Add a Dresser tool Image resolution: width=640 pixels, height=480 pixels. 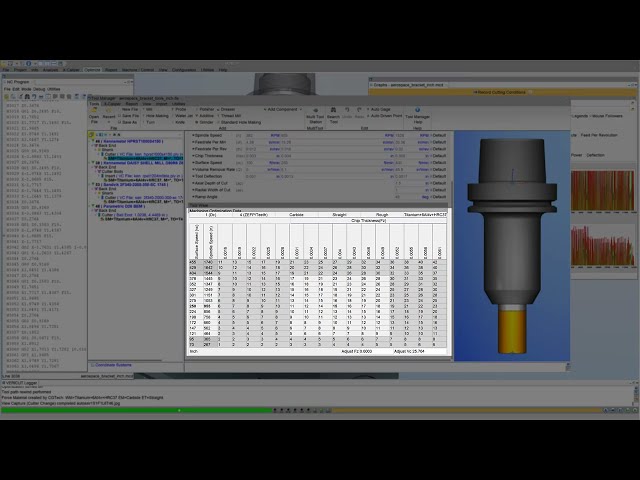click(x=226, y=109)
